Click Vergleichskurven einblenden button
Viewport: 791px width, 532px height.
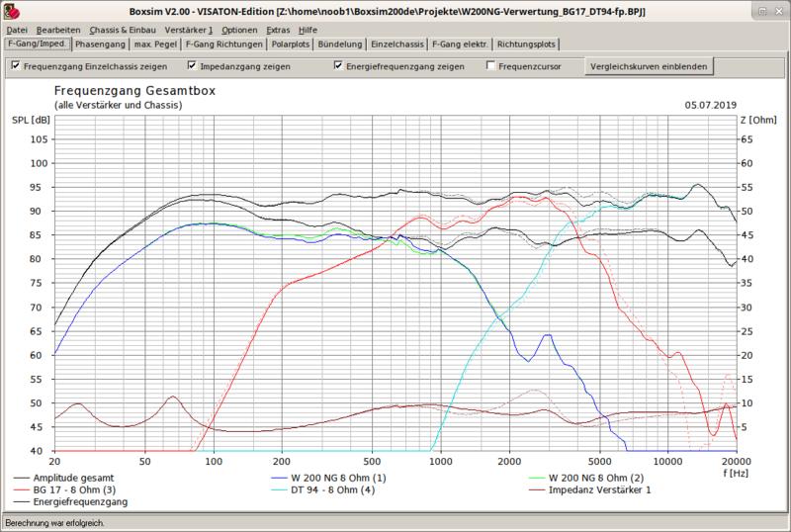pyautogui.click(x=649, y=66)
